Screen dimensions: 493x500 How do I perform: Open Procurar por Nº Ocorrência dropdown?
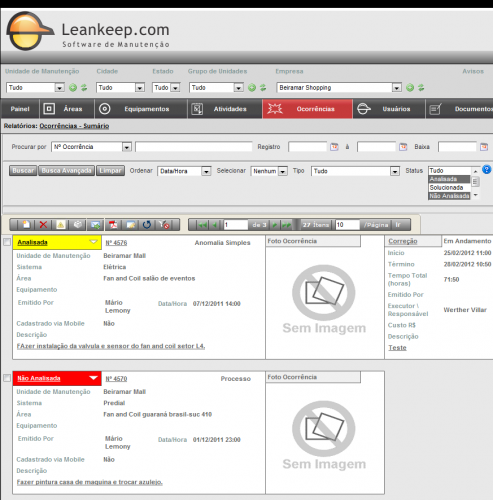(91, 147)
